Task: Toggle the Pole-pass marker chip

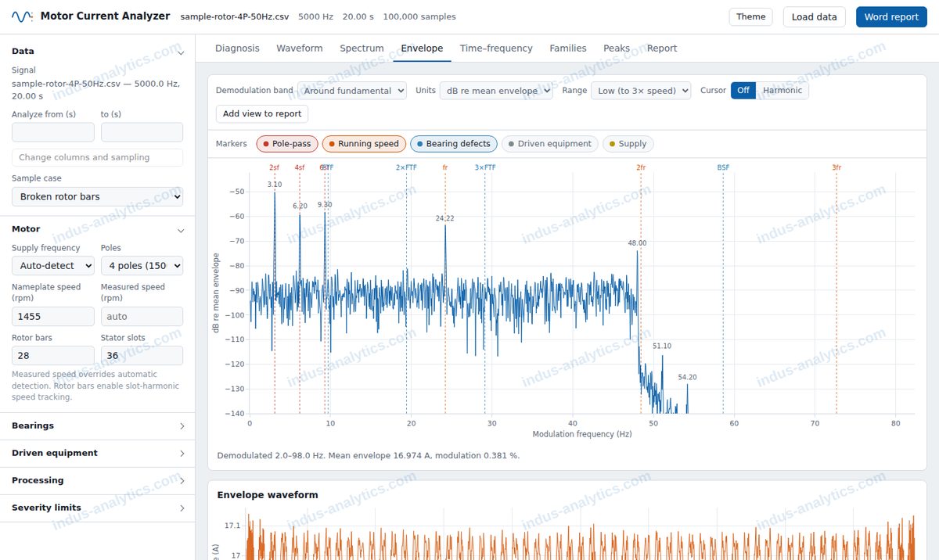Action: pyautogui.click(x=286, y=144)
